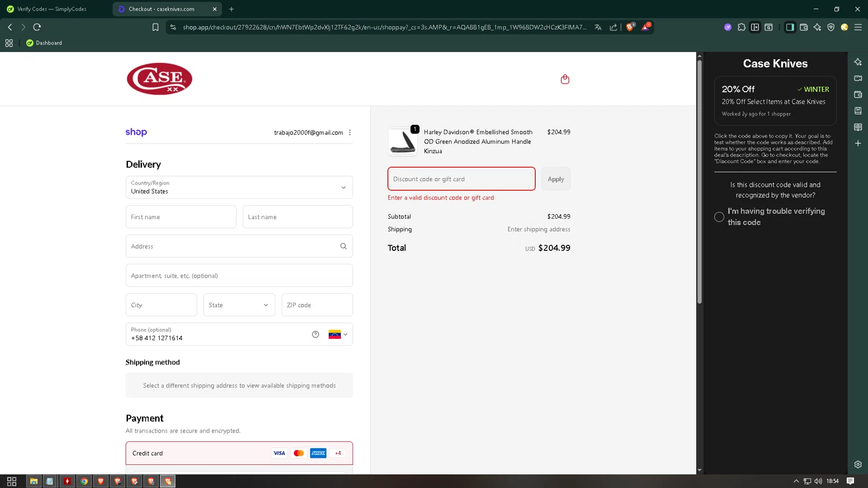This screenshot has height=488, width=868.
Task: Click the taskbar volume icon
Action: pos(818,481)
